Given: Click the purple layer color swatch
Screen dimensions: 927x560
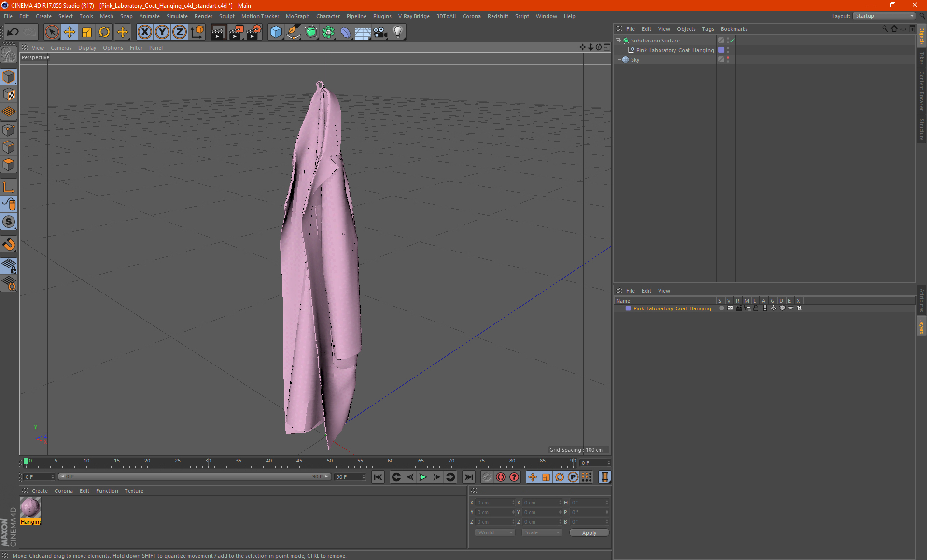Looking at the screenshot, I should point(628,308).
